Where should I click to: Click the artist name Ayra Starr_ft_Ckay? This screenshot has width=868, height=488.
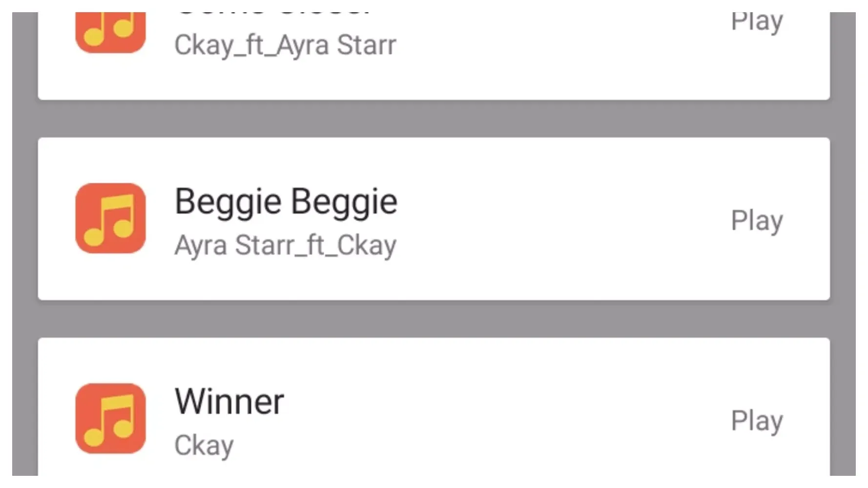tap(286, 245)
